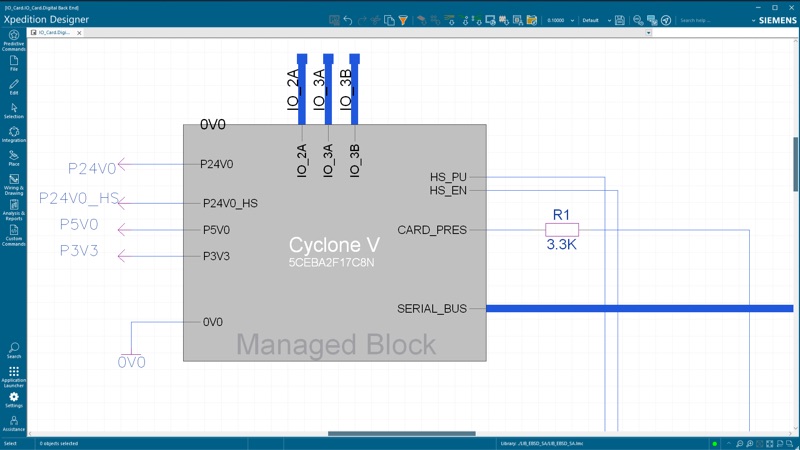Screen dimensions: 800x450
Task: Select the Cyclone V block title
Action: [334, 245]
